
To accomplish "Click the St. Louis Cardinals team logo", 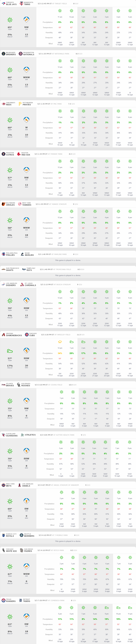I will click(22, 284).
